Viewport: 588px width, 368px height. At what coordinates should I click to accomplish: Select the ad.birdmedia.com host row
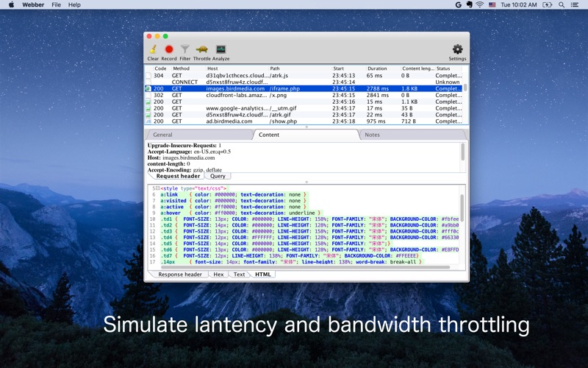pyautogui.click(x=304, y=121)
